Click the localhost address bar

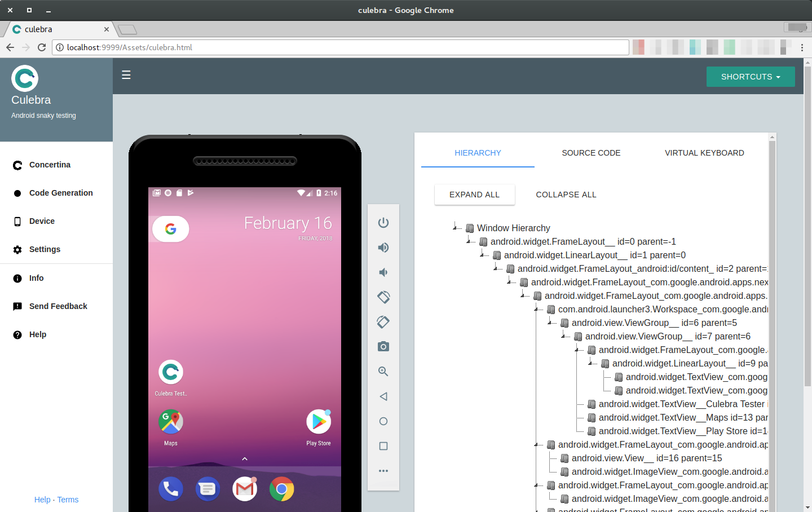341,47
